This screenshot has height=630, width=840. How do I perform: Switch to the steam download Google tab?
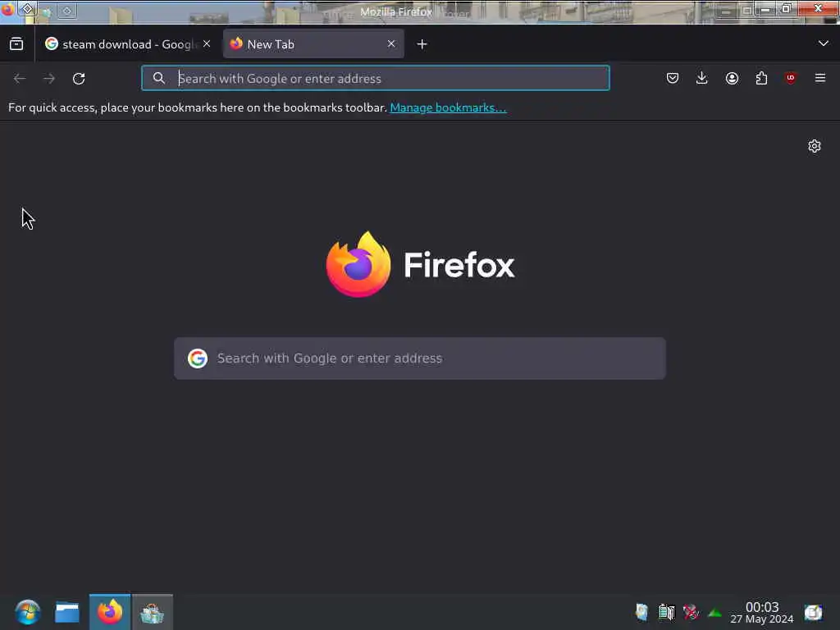point(127,44)
